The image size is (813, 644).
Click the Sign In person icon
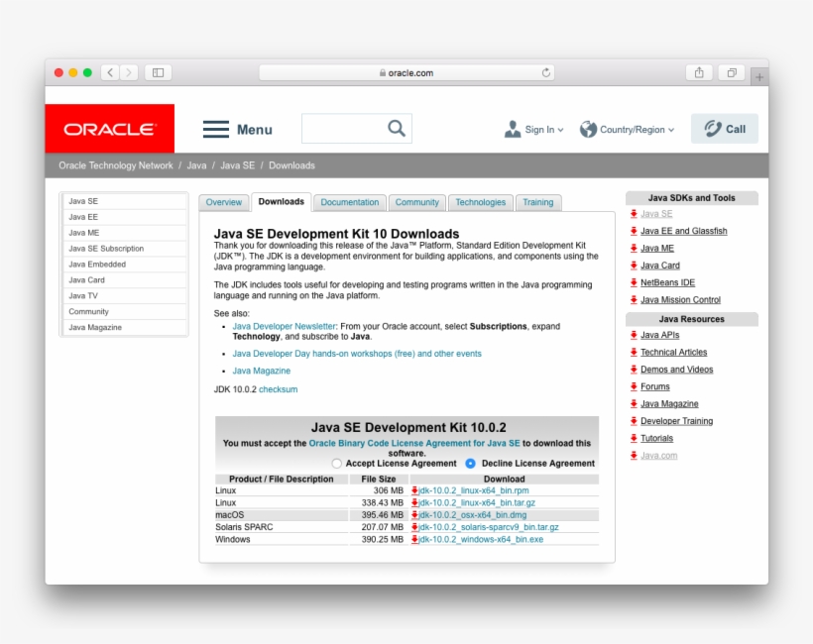(x=513, y=129)
